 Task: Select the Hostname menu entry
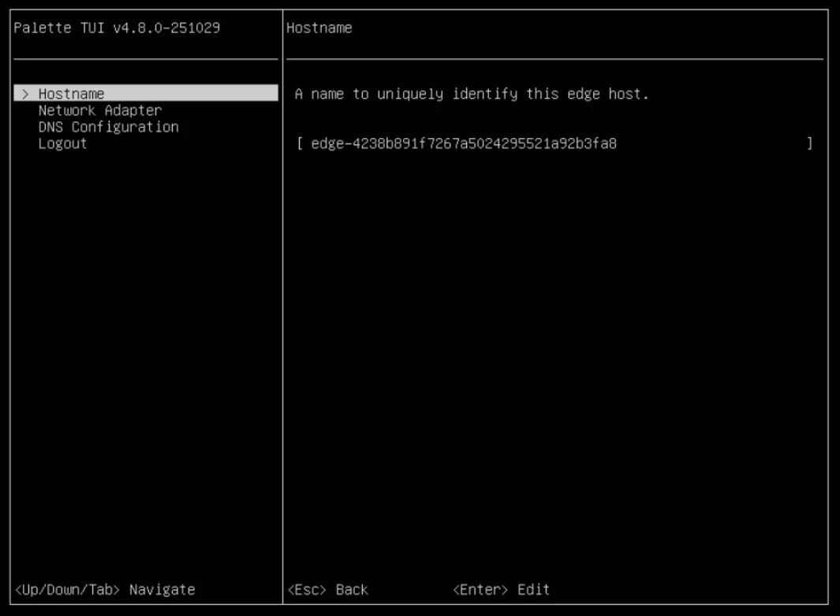click(71, 93)
